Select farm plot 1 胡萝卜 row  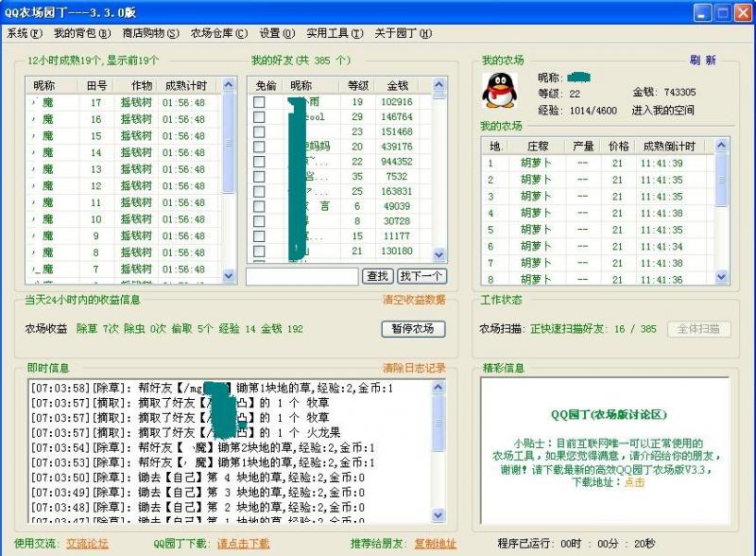click(598, 164)
